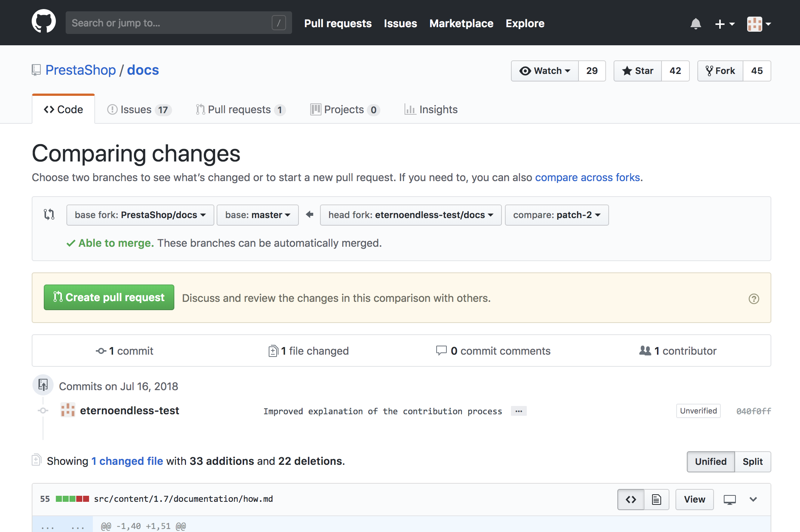Open the help question mark icon

click(754, 298)
